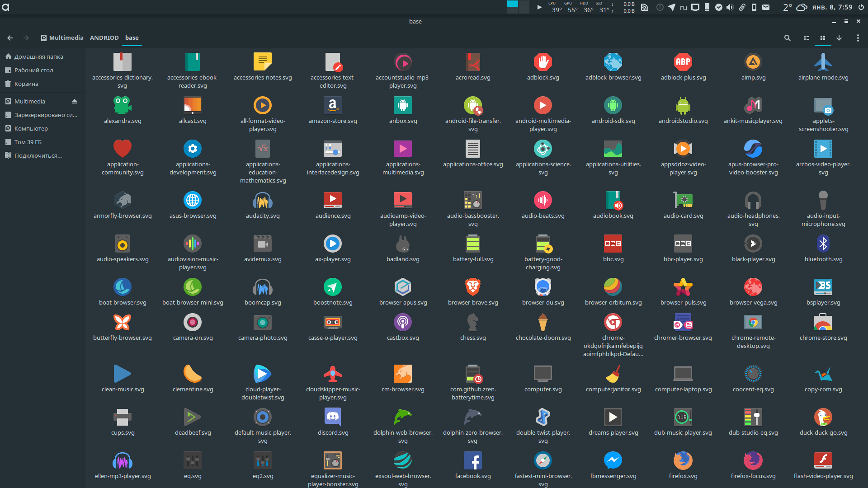Click the search icon in the toolbar
Viewport: 868px width, 488px height.
[787, 38]
